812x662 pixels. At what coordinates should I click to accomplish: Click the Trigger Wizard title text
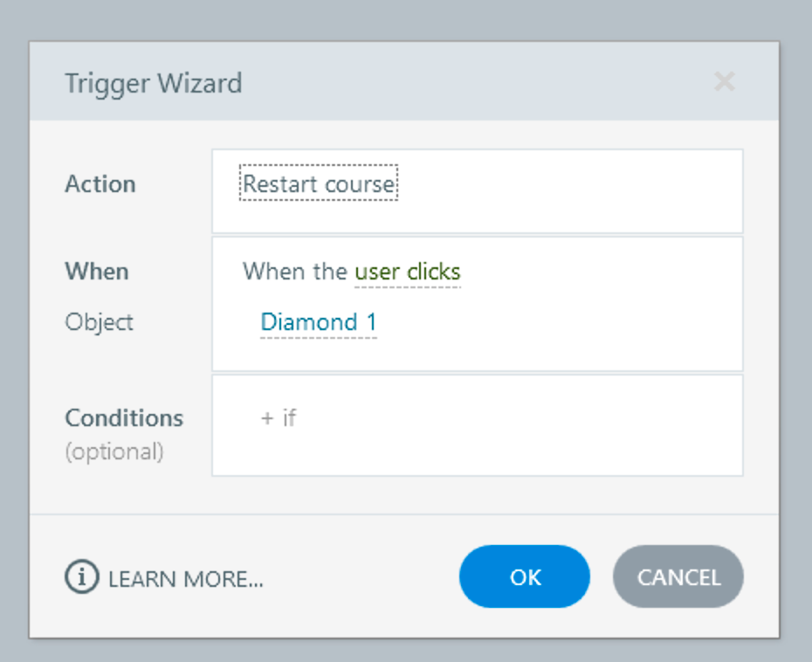coord(153,84)
